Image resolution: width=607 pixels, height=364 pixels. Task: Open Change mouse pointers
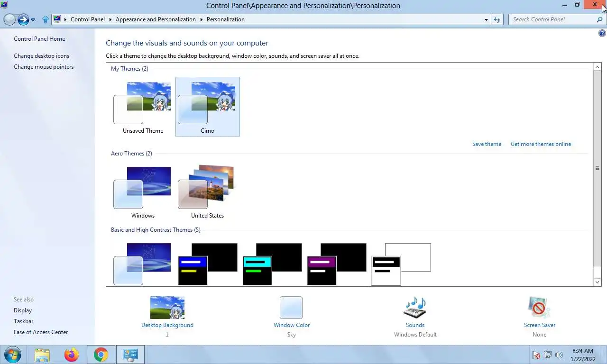(x=44, y=67)
